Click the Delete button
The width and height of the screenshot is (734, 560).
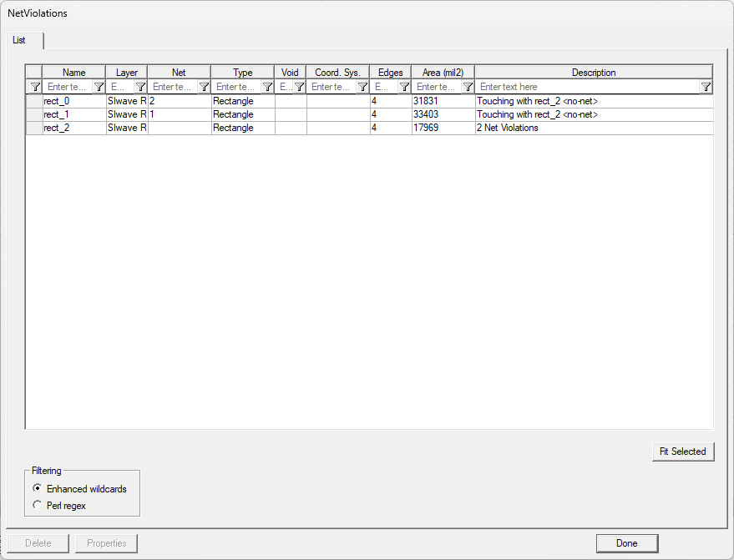pos(38,543)
